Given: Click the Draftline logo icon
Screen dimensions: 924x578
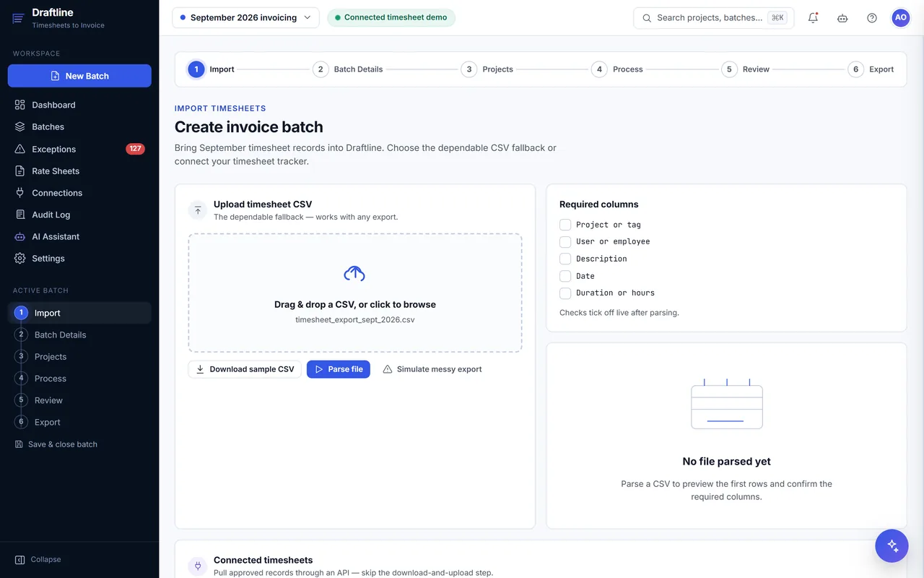Looking at the screenshot, I should click(19, 18).
